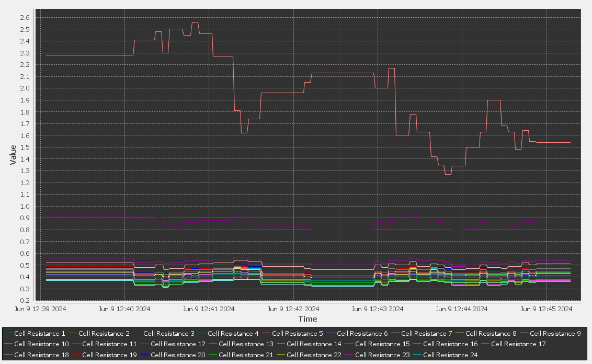Click the Cell Resistance 9 legend label
This screenshot has width=592, height=364.
555,333
